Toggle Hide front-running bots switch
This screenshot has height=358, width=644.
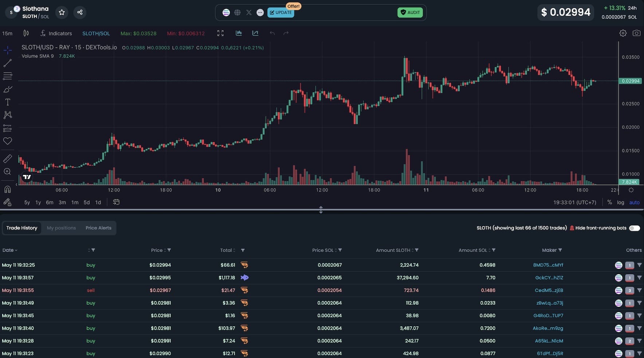click(x=635, y=228)
